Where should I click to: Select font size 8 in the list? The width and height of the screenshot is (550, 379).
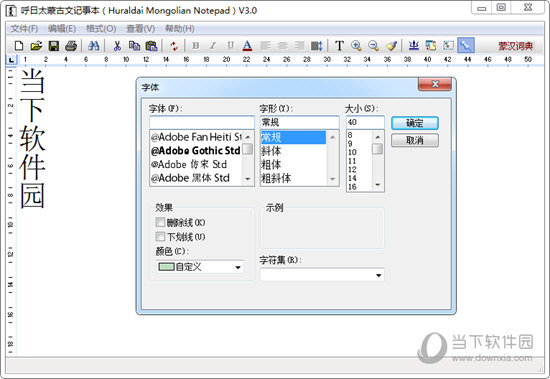pyautogui.click(x=350, y=135)
